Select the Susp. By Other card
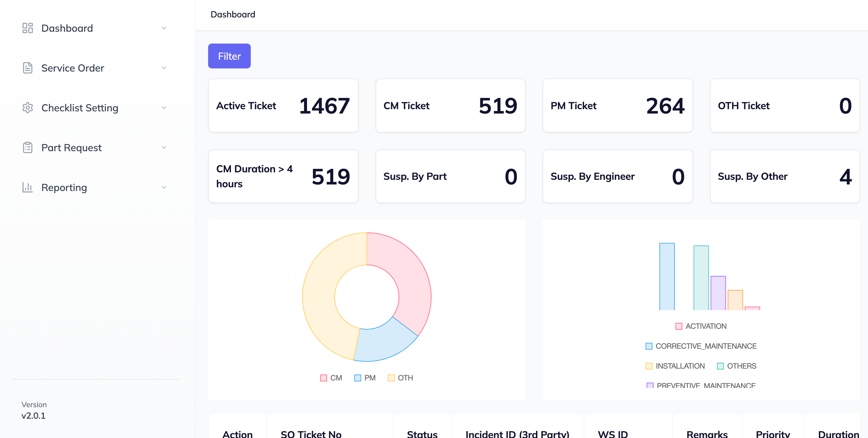This screenshot has width=868, height=438. (x=785, y=176)
